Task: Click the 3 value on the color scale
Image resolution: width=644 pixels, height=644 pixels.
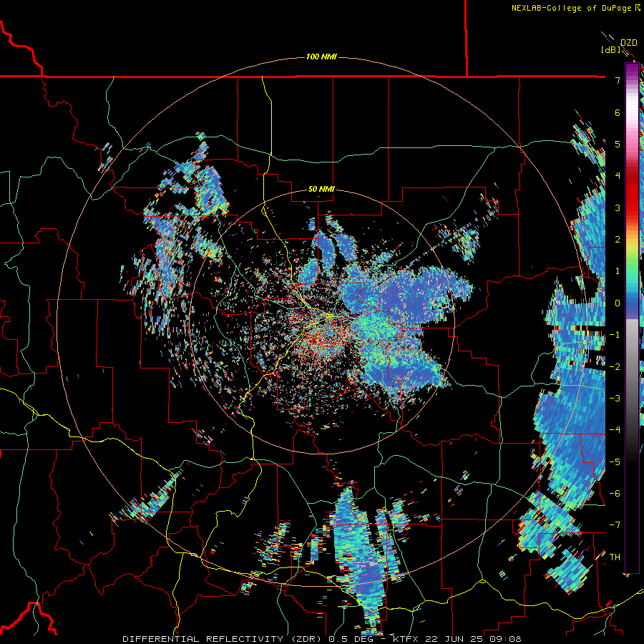Action: (x=618, y=208)
